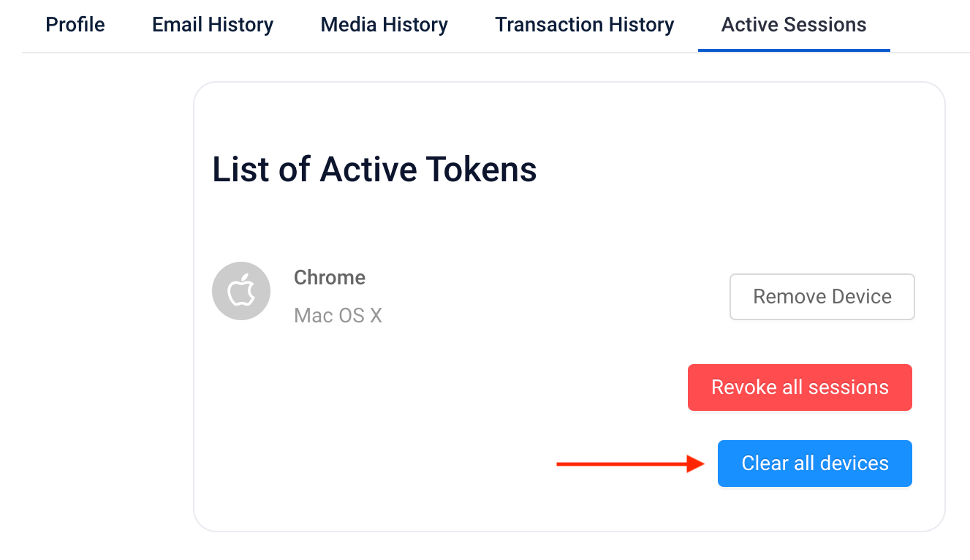Click the Apple logo device icon
The width and height of the screenshot is (970, 560).
click(x=241, y=291)
